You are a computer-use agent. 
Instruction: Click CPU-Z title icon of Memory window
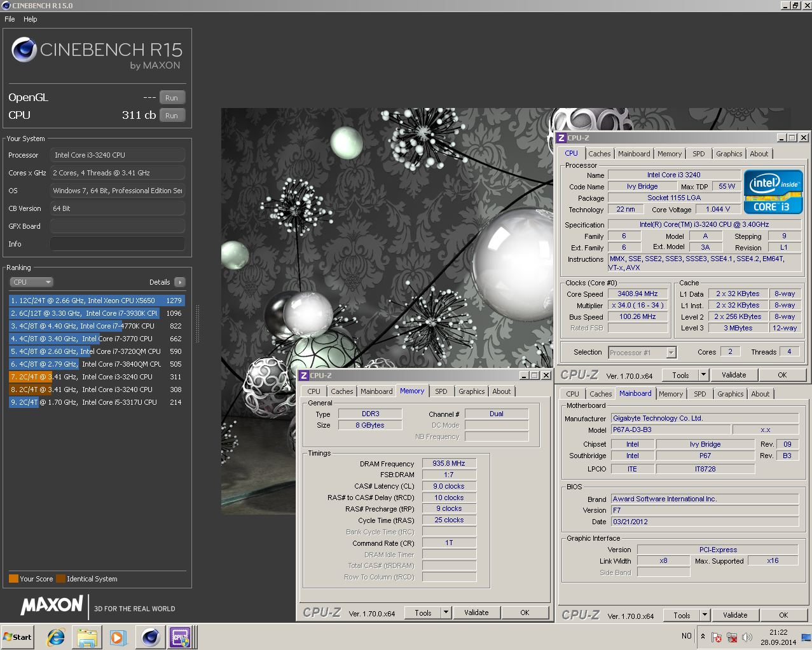tap(304, 376)
